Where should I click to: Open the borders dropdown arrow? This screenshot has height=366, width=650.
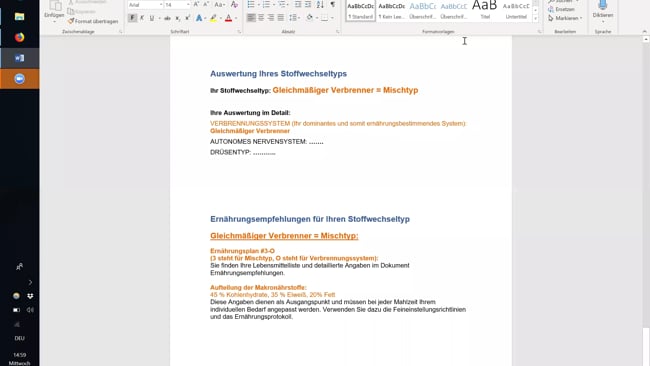tap(332, 18)
